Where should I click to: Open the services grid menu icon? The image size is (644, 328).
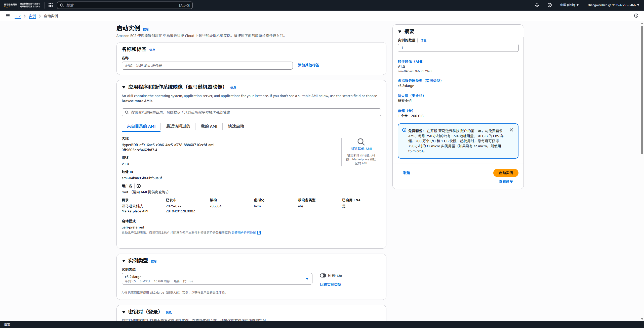[51, 5]
